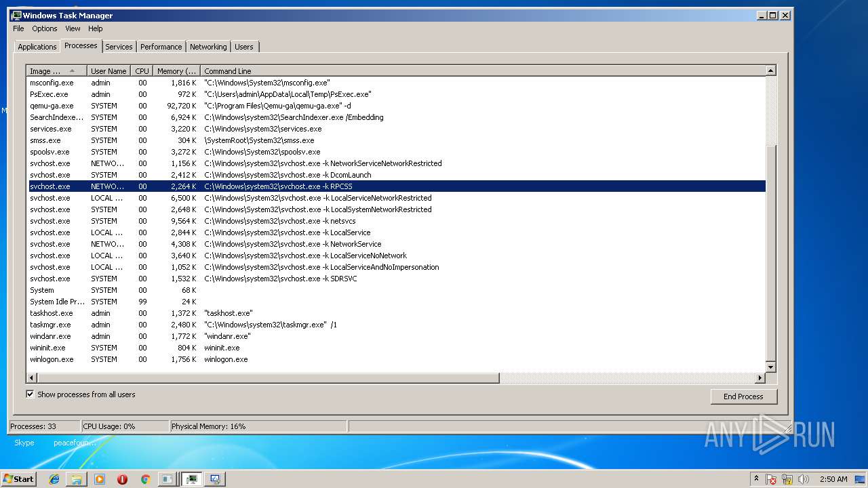Image resolution: width=868 pixels, height=488 pixels.
Task: Select the smss.exe process row
Action: (396, 140)
